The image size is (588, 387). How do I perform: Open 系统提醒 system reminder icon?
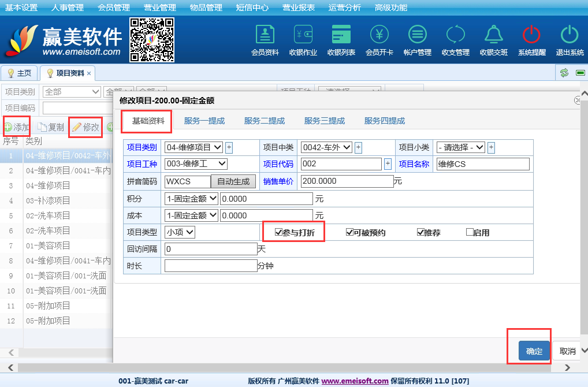531,40
